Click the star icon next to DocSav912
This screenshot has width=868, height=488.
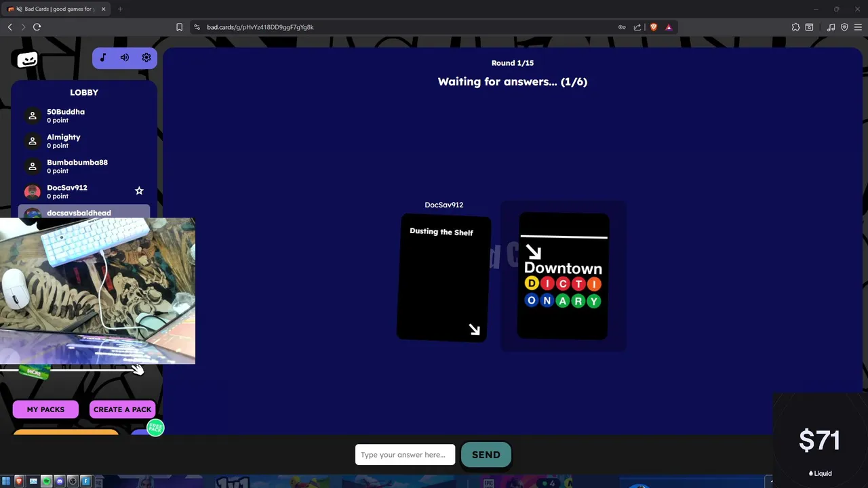click(x=139, y=191)
